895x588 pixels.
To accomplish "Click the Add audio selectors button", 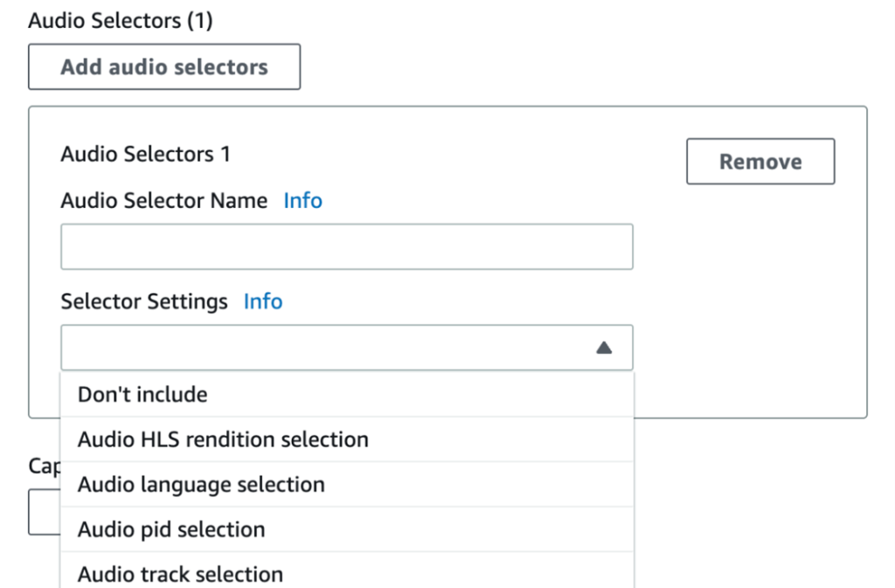I will pyautogui.click(x=163, y=66).
